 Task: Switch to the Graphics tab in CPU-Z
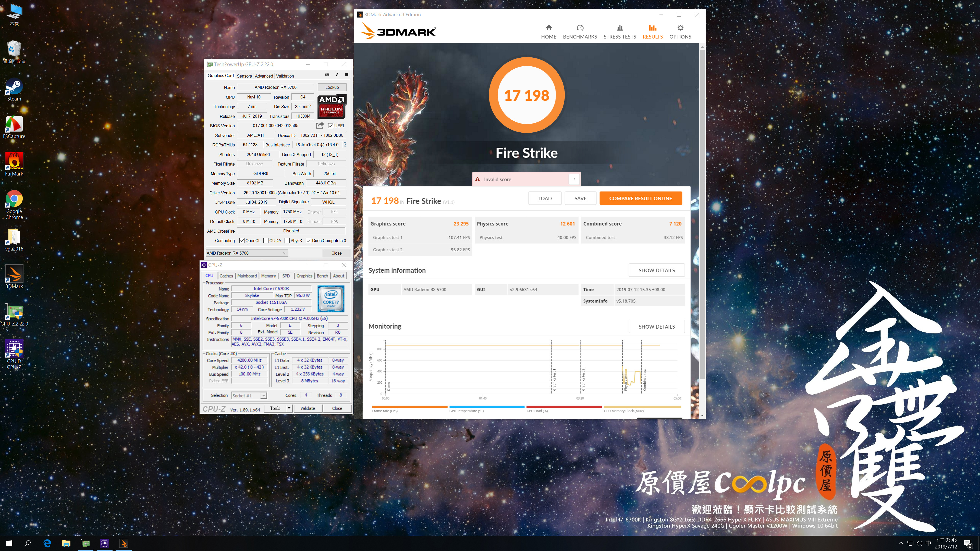304,276
